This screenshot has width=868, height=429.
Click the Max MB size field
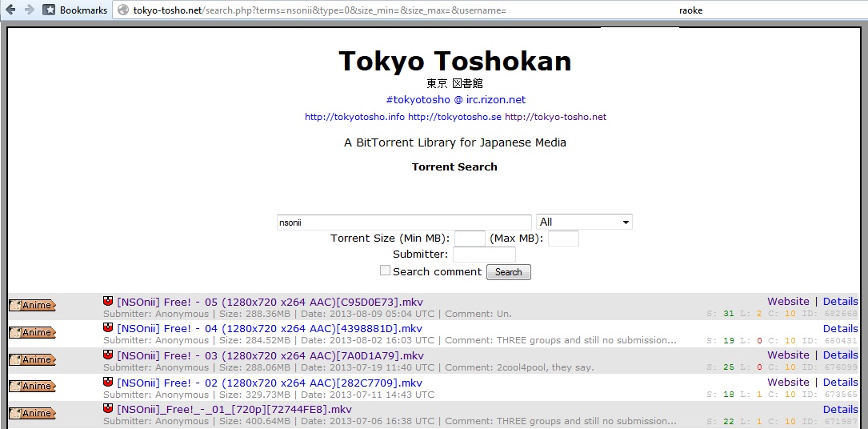click(563, 239)
